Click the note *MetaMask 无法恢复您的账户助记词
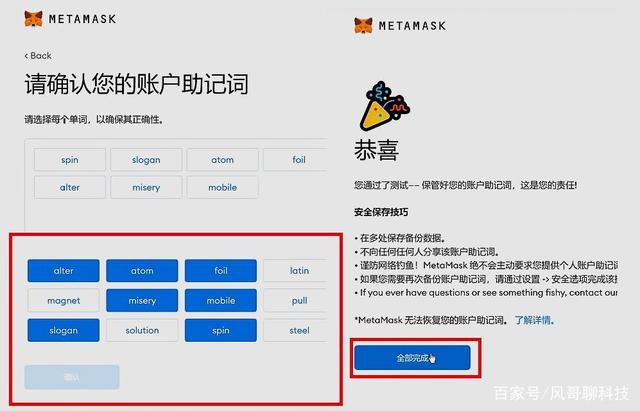 click(431, 320)
